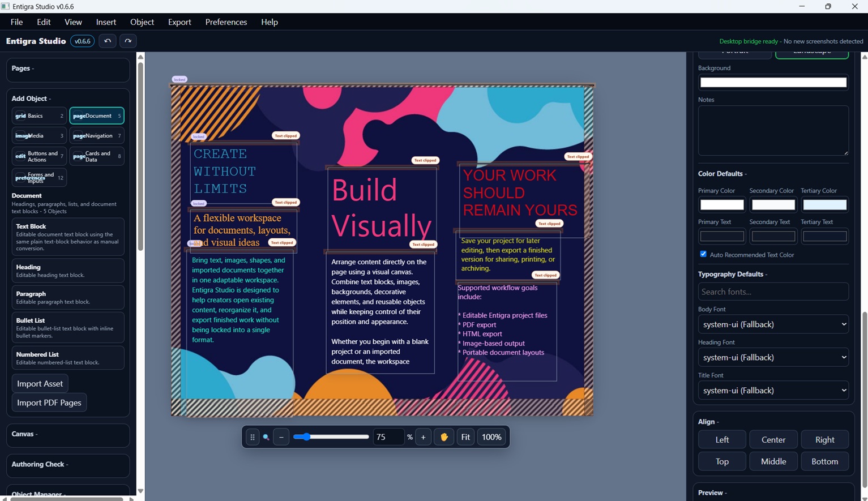The width and height of the screenshot is (868, 501).
Task: Pick the Tertiary Color swatch
Action: pos(824,205)
